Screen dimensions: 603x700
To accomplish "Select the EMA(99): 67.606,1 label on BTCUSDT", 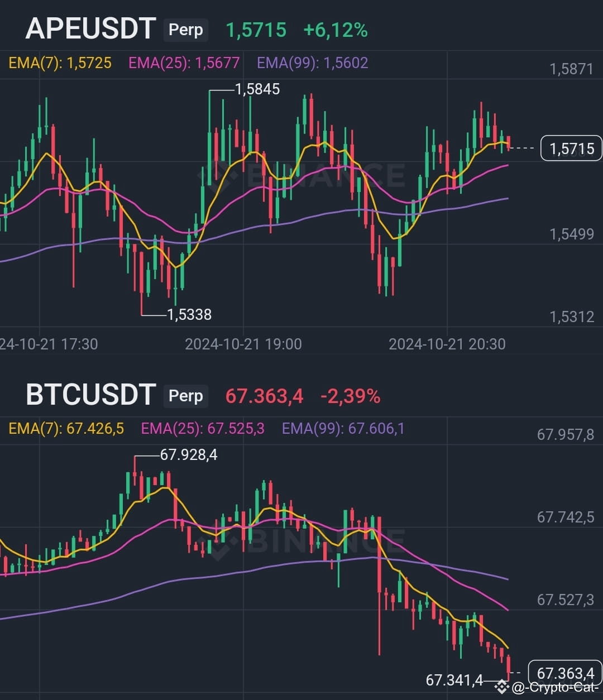I will [344, 429].
